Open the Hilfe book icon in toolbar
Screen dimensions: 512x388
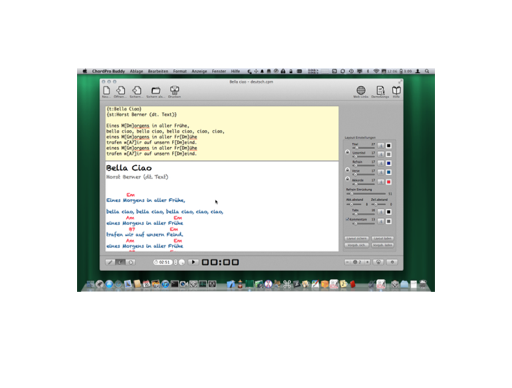[396, 91]
